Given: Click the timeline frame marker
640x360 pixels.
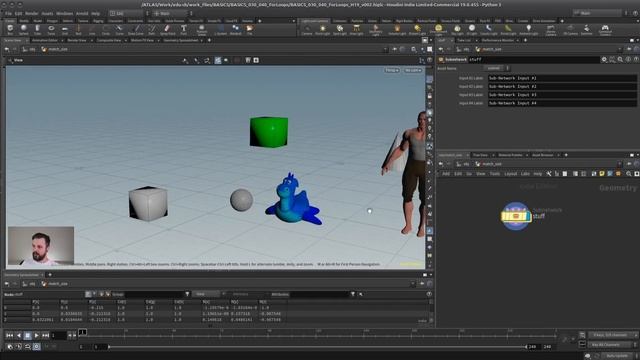Looking at the screenshot, I should [82, 332].
